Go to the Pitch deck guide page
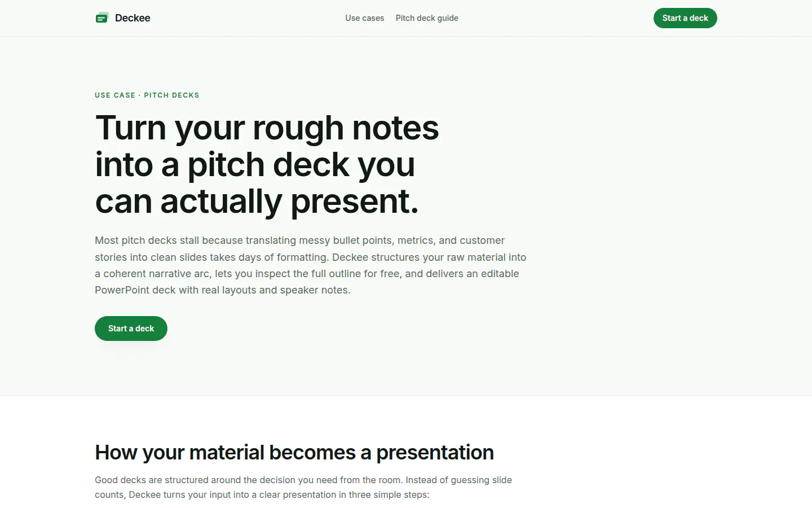 coord(427,18)
